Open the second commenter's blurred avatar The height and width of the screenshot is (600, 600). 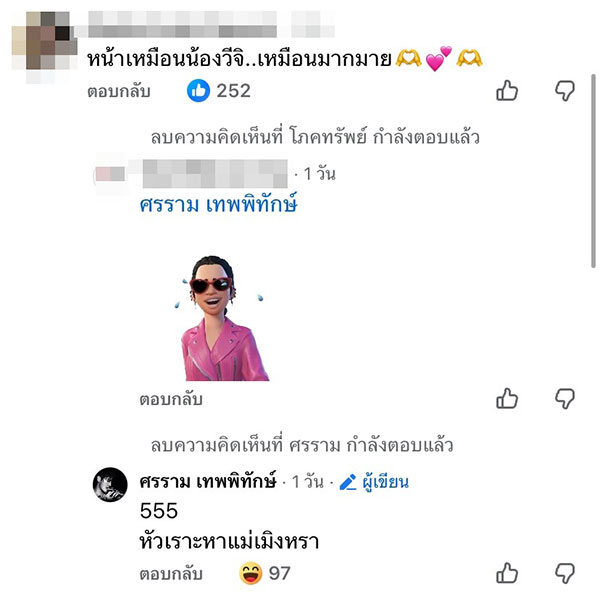point(109,176)
